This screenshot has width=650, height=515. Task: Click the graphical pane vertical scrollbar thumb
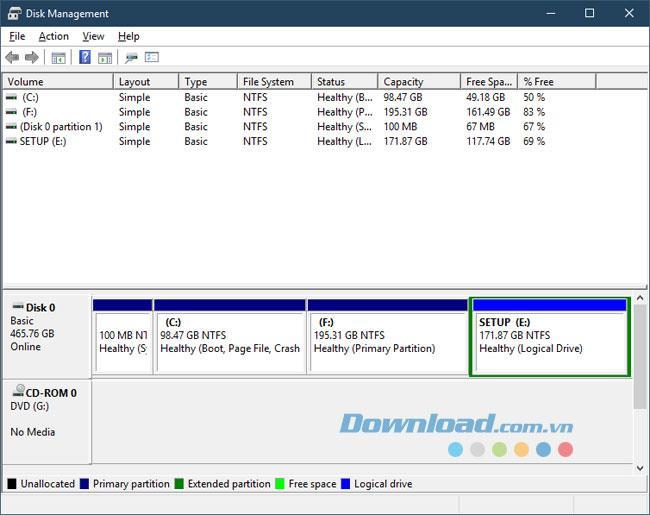640,357
